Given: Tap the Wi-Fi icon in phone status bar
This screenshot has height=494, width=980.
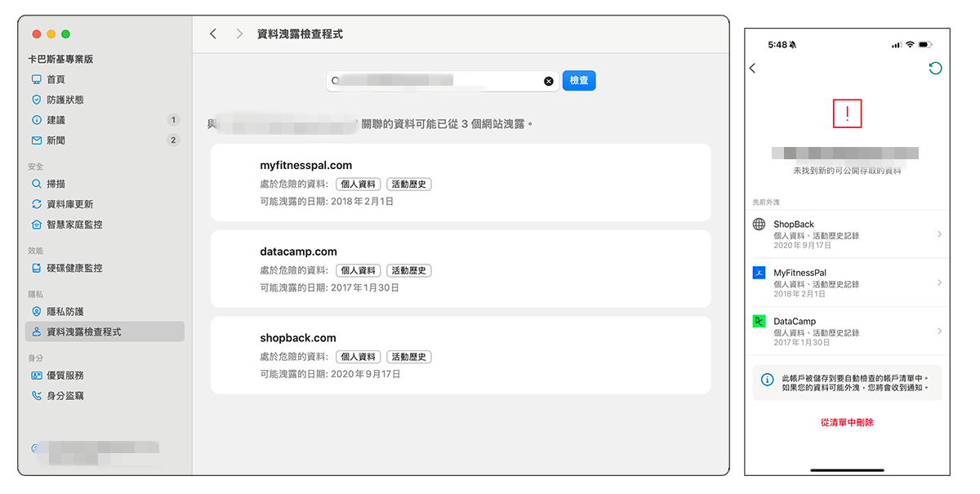Looking at the screenshot, I should click(x=910, y=44).
